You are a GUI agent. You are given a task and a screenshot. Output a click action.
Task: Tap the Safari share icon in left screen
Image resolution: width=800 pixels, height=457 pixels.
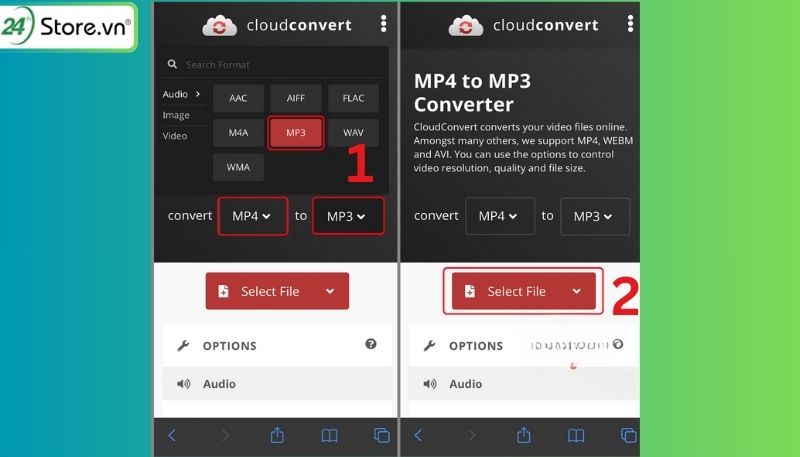(277, 435)
